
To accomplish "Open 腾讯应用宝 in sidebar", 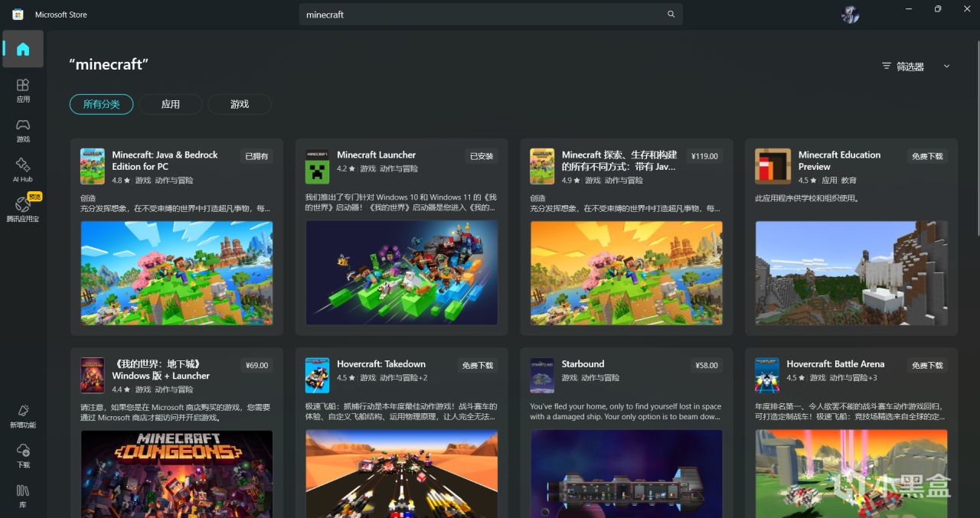I will click(23, 209).
